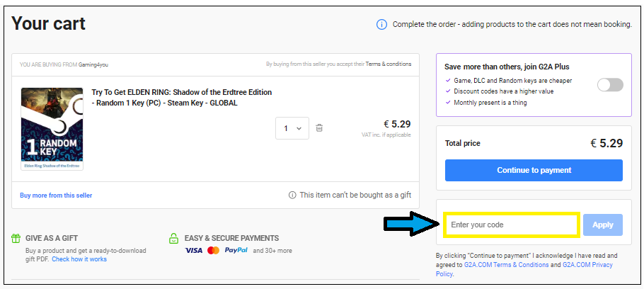Screen dimensions: 644x289
Task: Click the gift icon next to Give as a Gift
Action: (16, 239)
